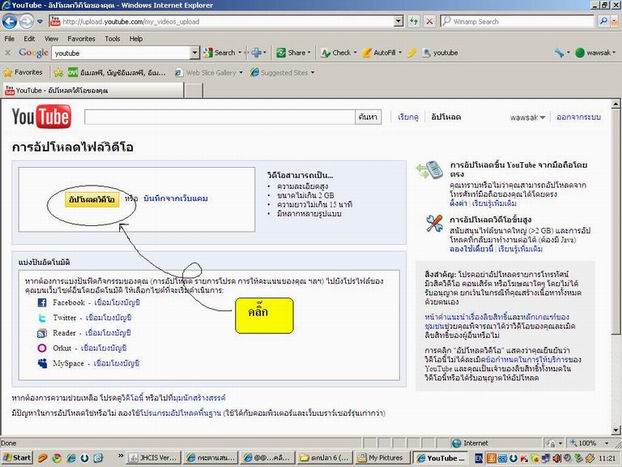Click the Google toolbar Search button
622x467 pixels.
[221, 53]
